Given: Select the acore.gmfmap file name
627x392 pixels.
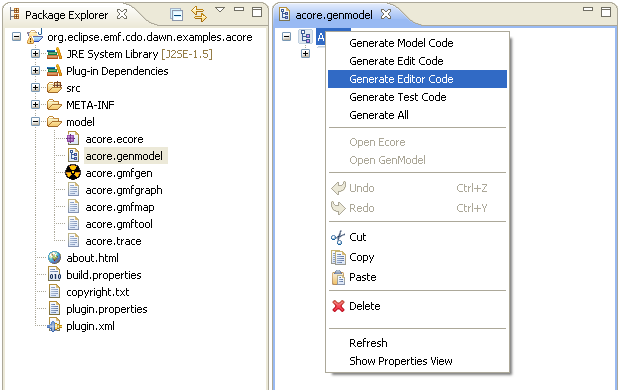Looking at the screenshot, I should click(x=120, y=207).
